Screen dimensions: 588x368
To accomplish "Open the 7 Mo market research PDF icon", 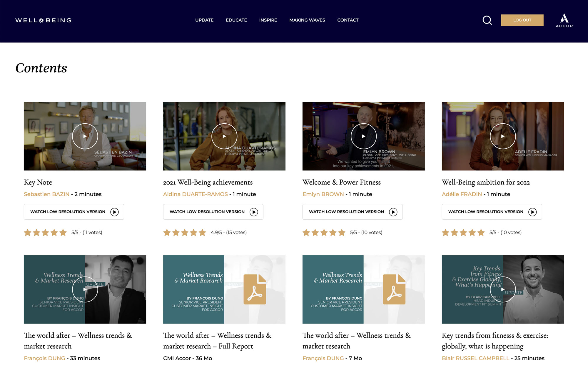I will point(394,289).
